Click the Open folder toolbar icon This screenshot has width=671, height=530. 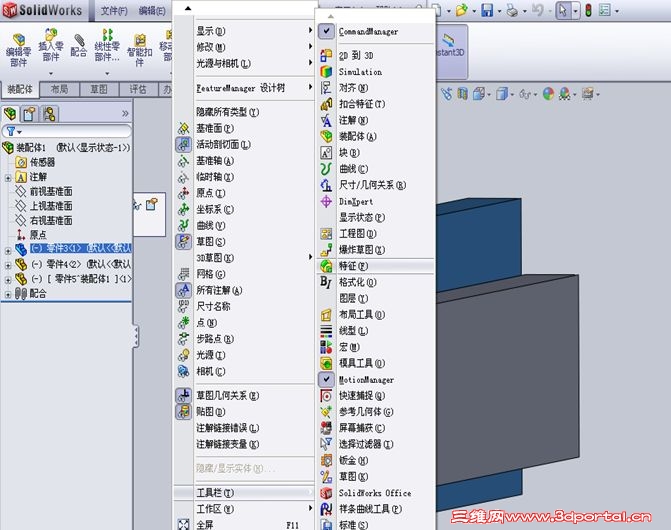[462, 10]
